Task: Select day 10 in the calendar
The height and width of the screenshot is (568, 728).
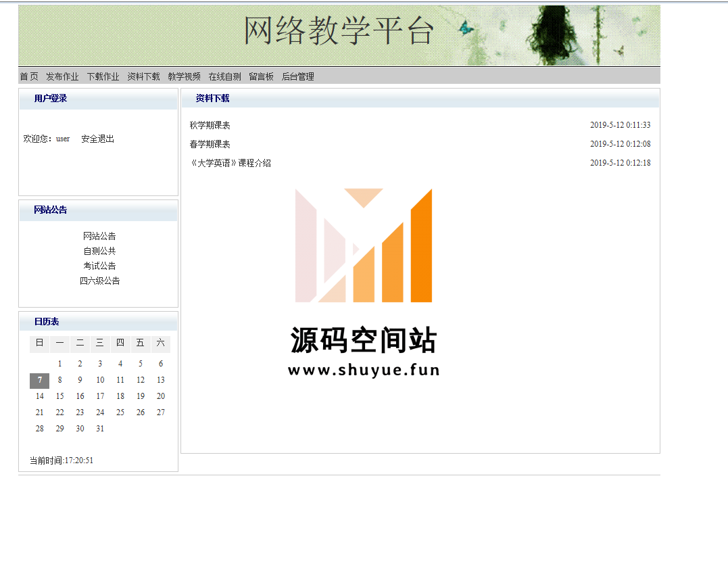Action: pyautogui.click(x=100, y=380)
